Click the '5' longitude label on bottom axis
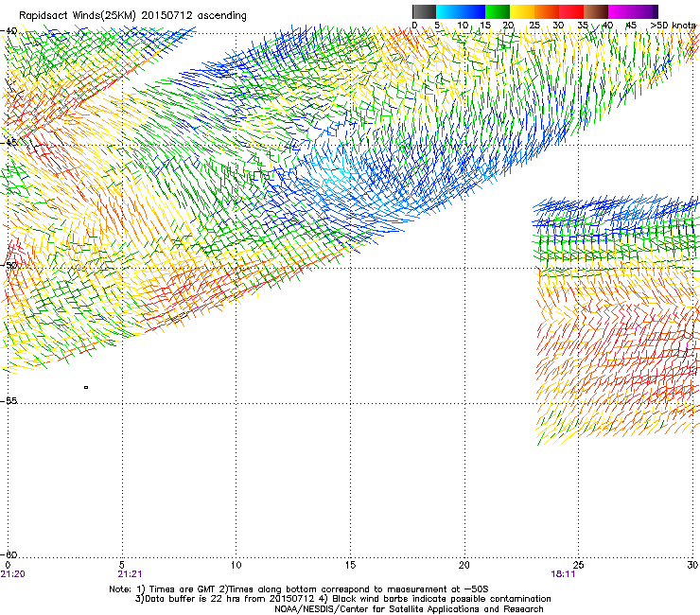This screenshot has width=700, height=615. tap(122, 565)
